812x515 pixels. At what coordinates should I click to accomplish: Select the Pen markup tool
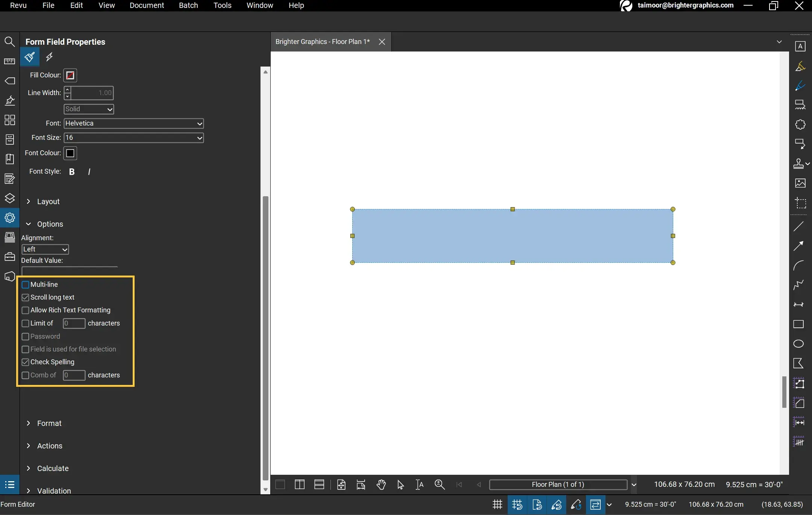pos(800,86)
